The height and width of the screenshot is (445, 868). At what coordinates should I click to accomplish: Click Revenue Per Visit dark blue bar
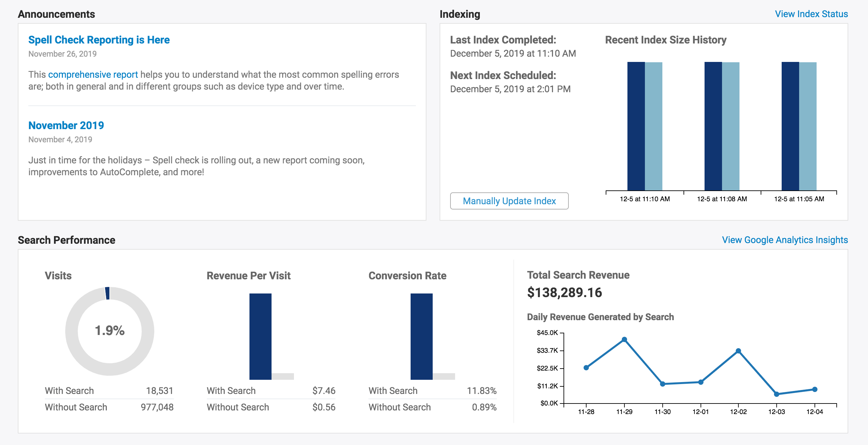(260, 336)
